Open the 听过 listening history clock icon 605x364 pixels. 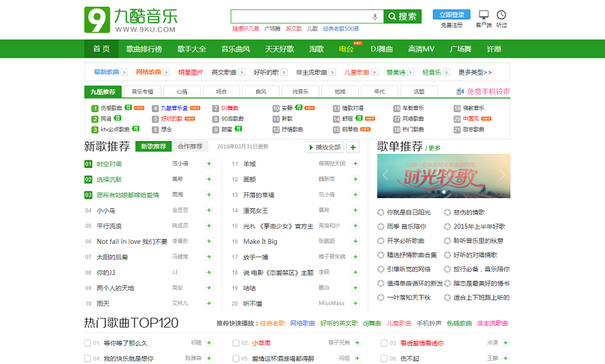[501, 15]
